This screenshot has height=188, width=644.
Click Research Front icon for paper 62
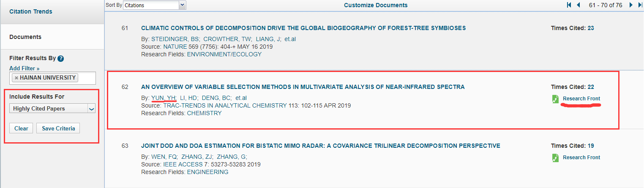click(556, 99)
